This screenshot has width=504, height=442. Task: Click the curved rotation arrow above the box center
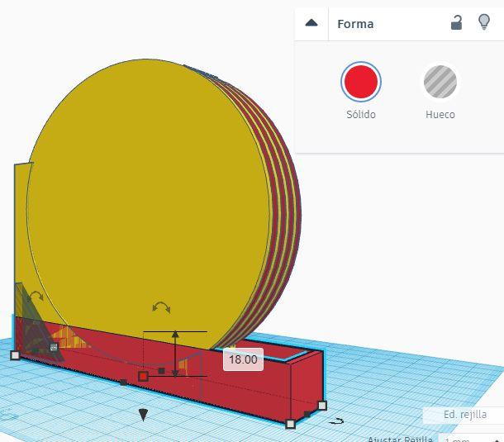(x=161, y=307)
